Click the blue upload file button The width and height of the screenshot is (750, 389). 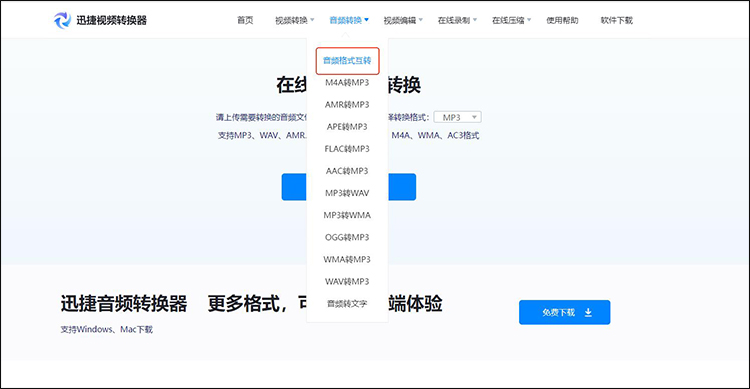click(349, 187)
